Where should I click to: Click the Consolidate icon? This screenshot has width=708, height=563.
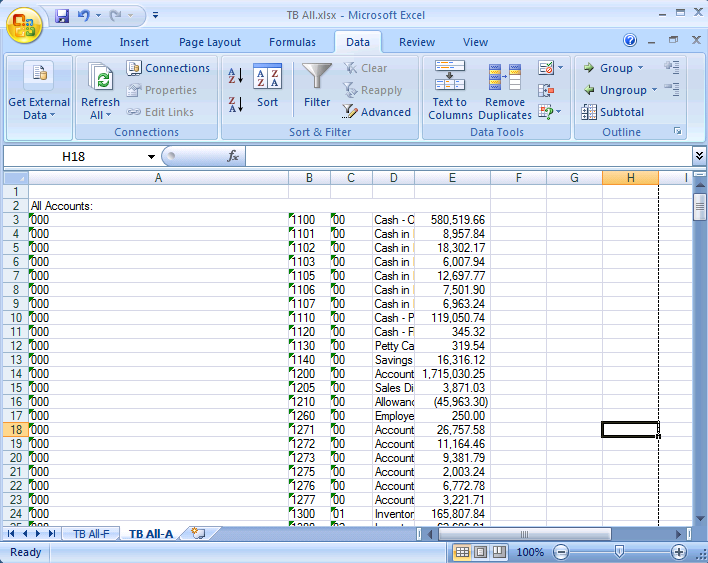(x=546, y=90)
